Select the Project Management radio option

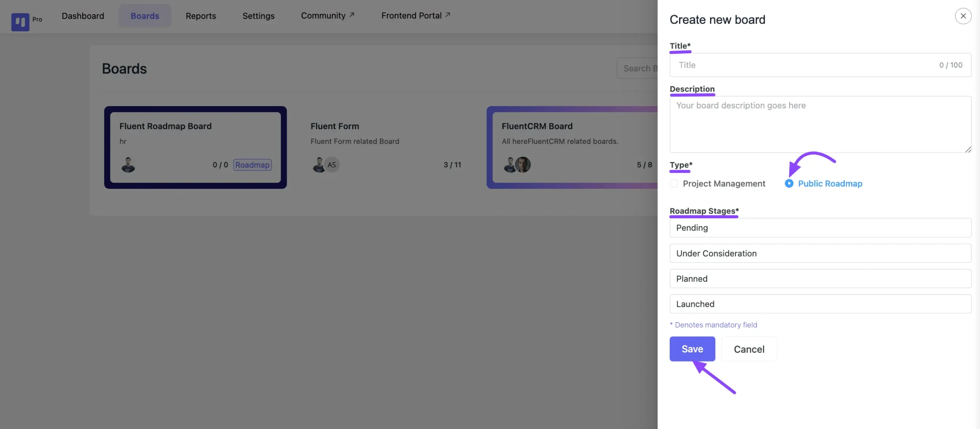click(717, 184)
